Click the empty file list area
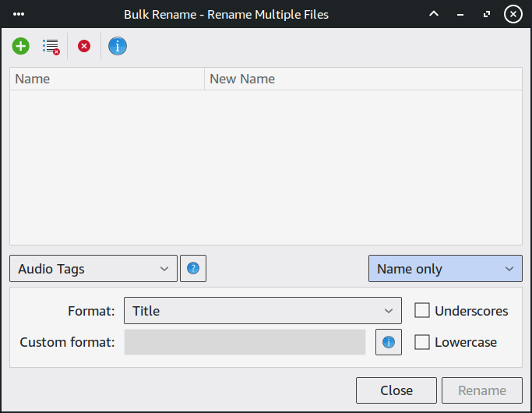The image size is (532, 413). (266, 168)
